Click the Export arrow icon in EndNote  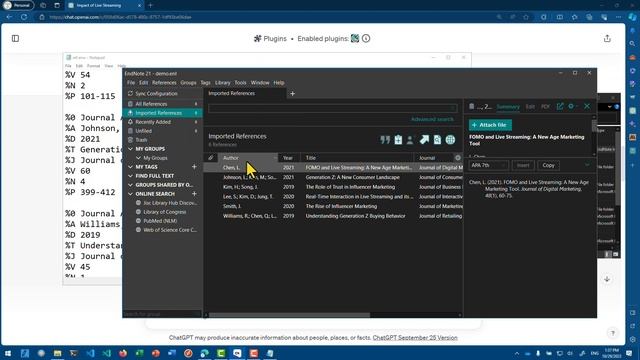tap(424, 140)
